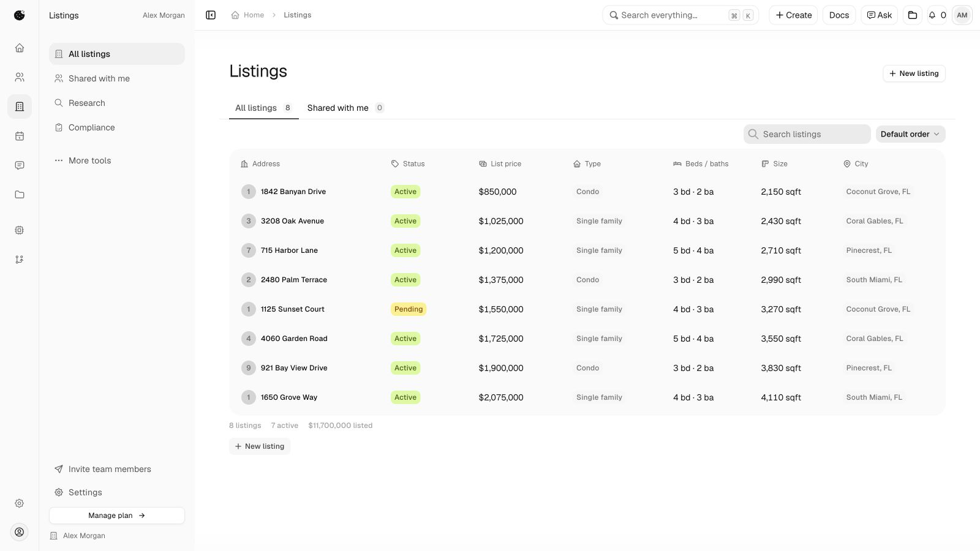Open the folder icon in top bar
Screen dimensions: 980x551
coord(913,15)
